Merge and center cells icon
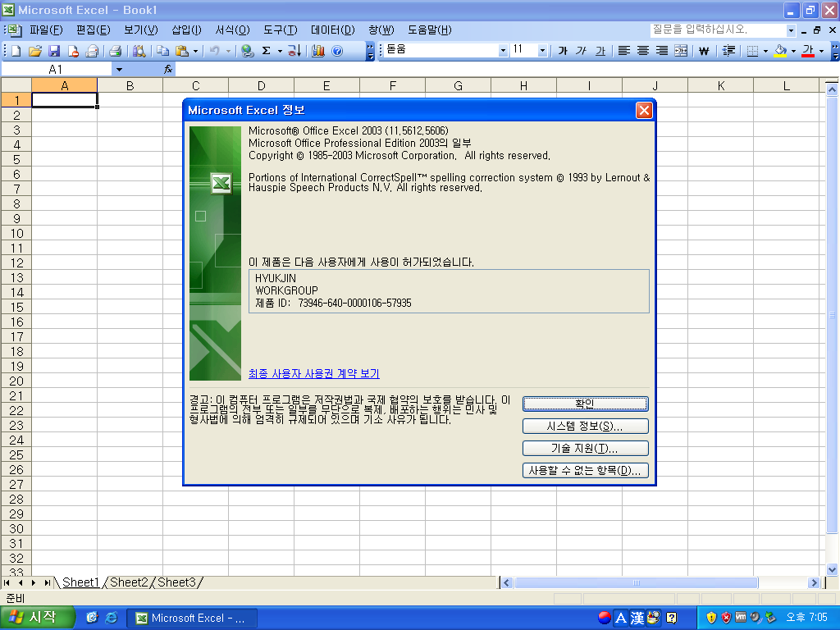 (x=681, y=51)
